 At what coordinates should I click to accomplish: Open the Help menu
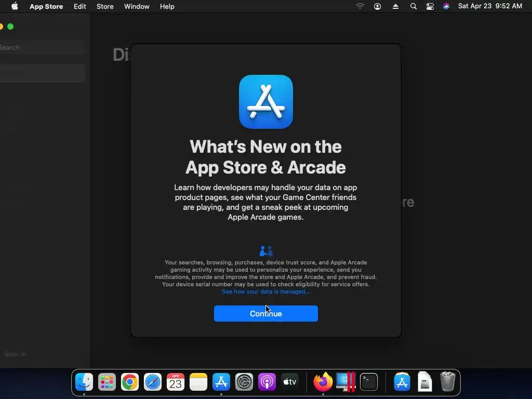167,6
